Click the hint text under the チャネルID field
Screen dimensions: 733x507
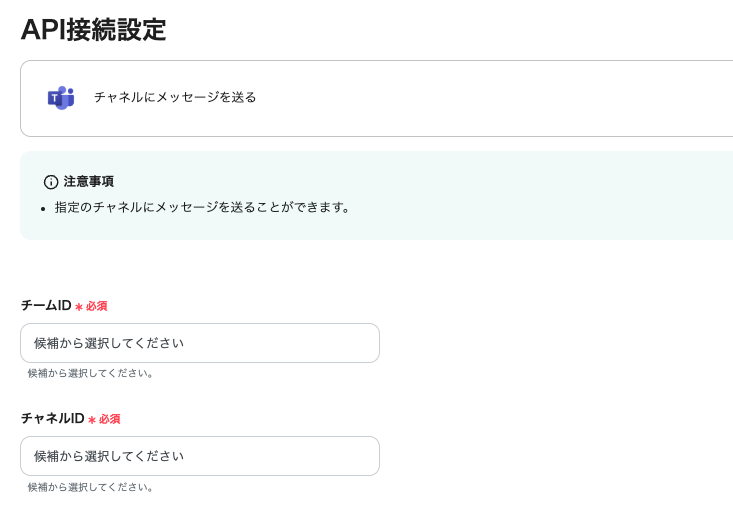click(x=91, y=487)
